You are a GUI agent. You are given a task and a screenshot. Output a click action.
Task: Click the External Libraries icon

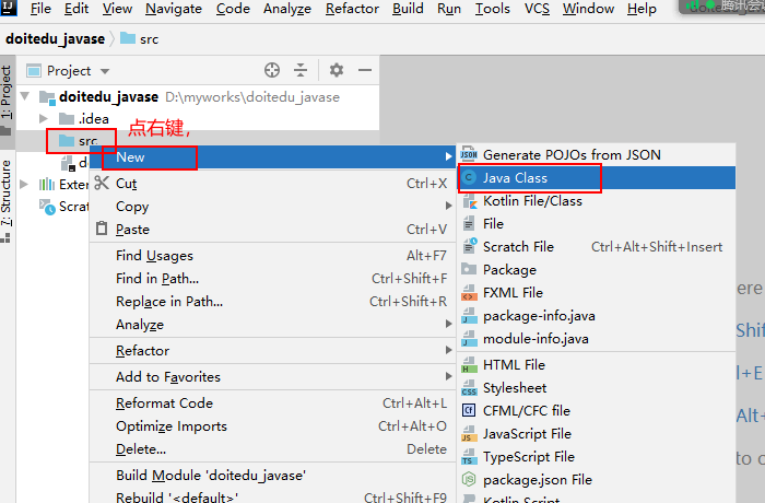click(x=47, y=184)
